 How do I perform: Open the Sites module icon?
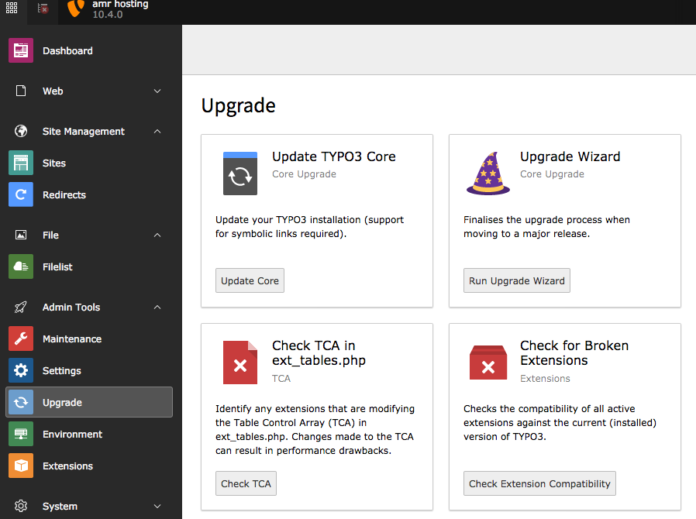[x=21, y=163]
